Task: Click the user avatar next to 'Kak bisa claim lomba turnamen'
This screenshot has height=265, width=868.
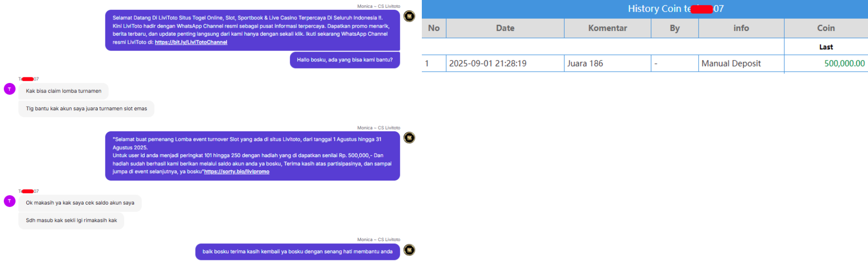Action: [x=9, y=89]
